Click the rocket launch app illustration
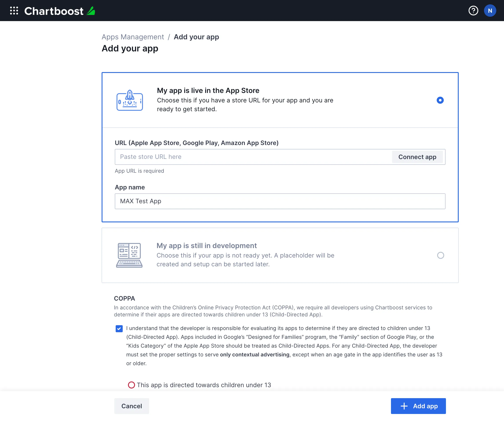 (x=130, y=100)
